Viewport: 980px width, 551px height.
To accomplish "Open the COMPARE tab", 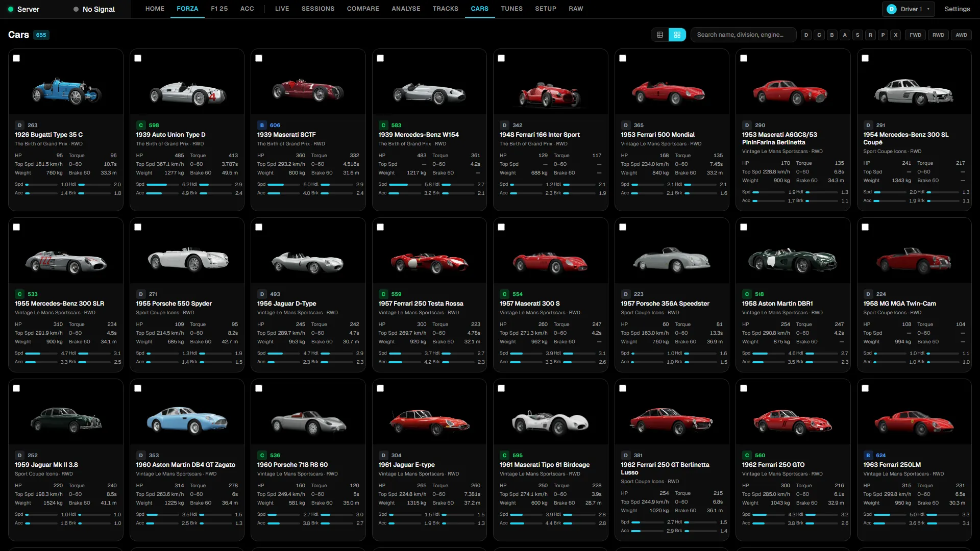I will (x=363, y=9).
